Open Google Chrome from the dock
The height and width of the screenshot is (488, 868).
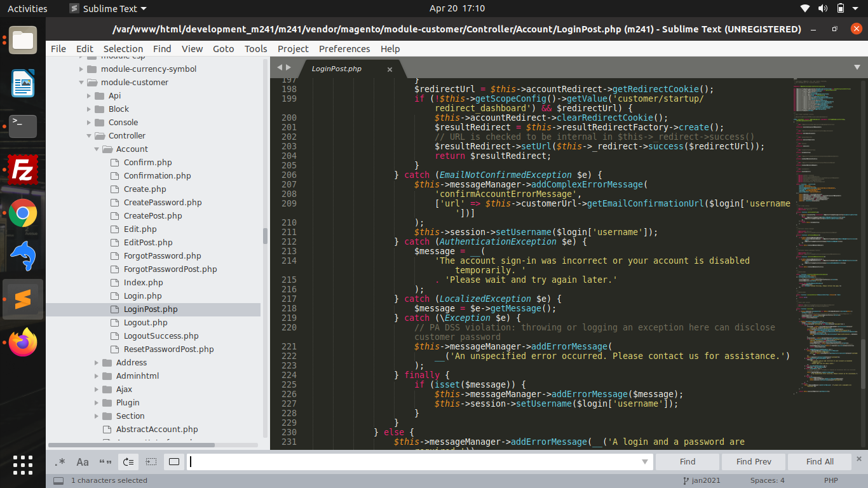tap(23, 213)
